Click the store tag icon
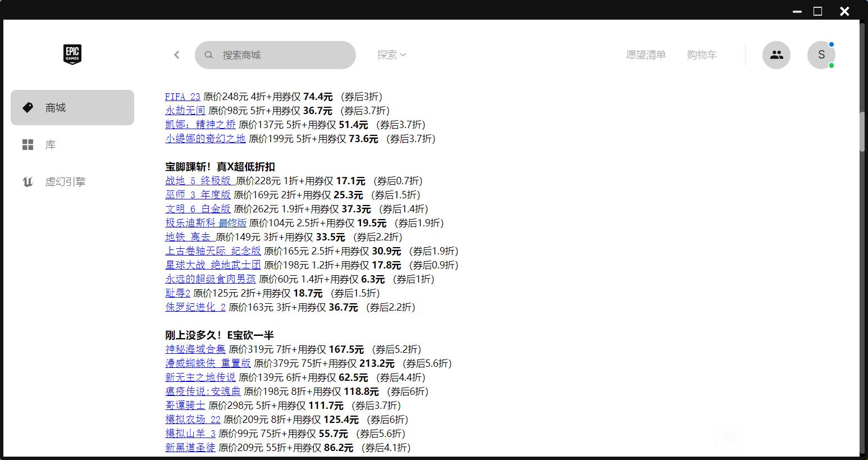868x460 pixels. click(x=28, y=107)
